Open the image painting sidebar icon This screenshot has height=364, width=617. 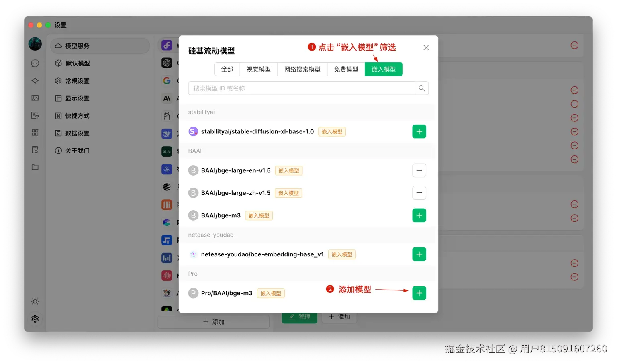[x=35, y=98]
